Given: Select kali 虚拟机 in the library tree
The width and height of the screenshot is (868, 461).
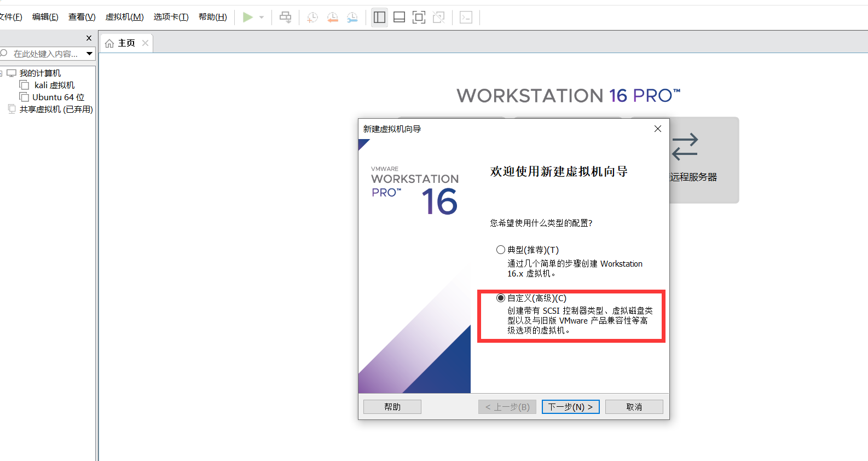Looking at the screenshot, I should [x=54, y=85].
